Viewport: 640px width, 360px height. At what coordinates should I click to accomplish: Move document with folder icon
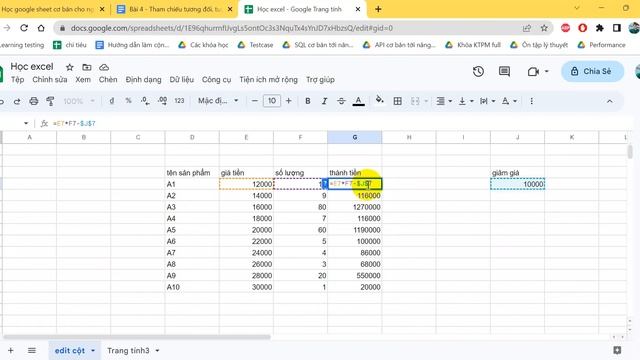pyautogui.click(x=87, y=67)
